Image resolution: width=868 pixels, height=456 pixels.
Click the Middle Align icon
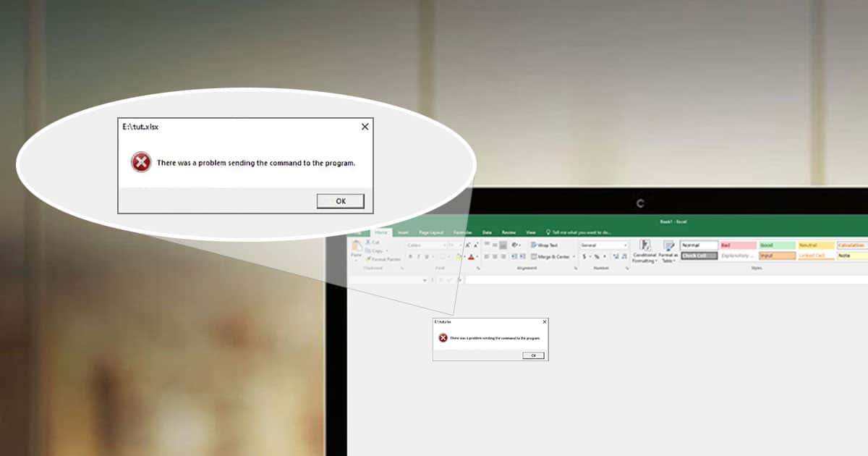[495, 245]
